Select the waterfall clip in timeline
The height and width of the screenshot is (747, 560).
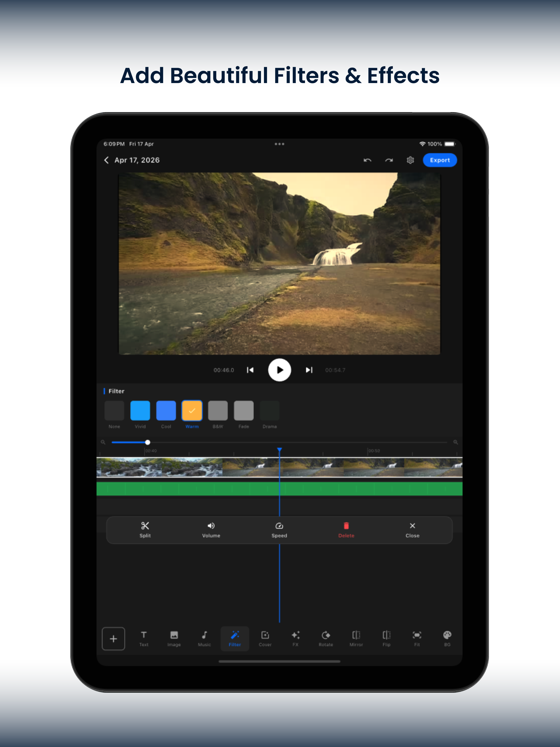[342, 467]
